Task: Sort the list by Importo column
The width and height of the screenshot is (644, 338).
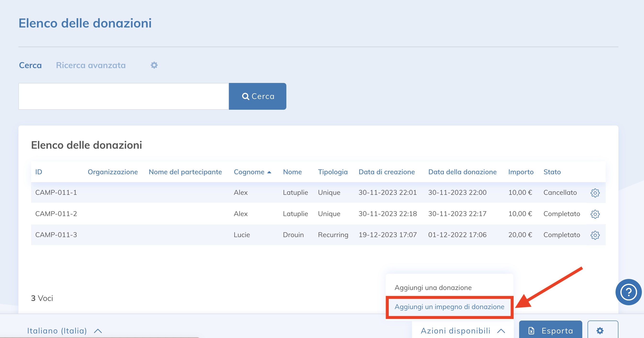Action: click(521, 172)
